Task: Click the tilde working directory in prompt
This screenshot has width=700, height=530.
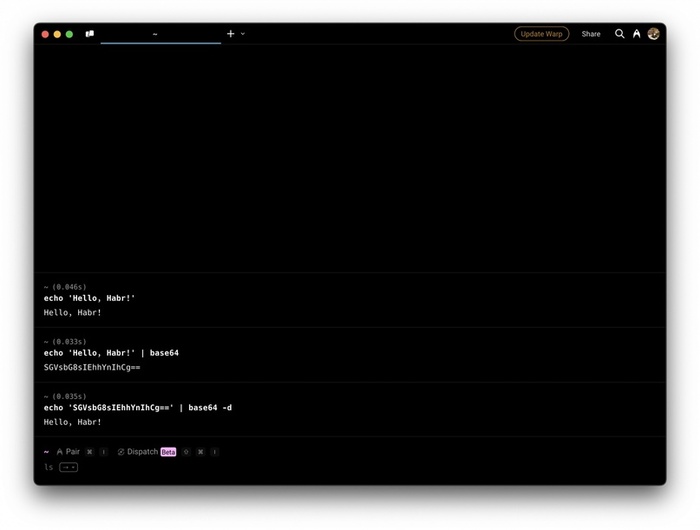Action: 46,452
